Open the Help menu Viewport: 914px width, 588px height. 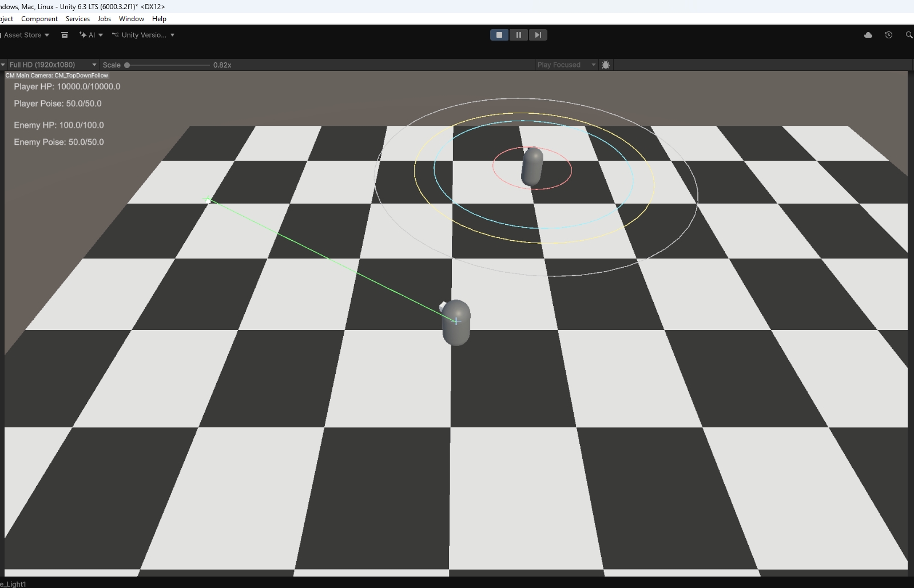(159, 18)
